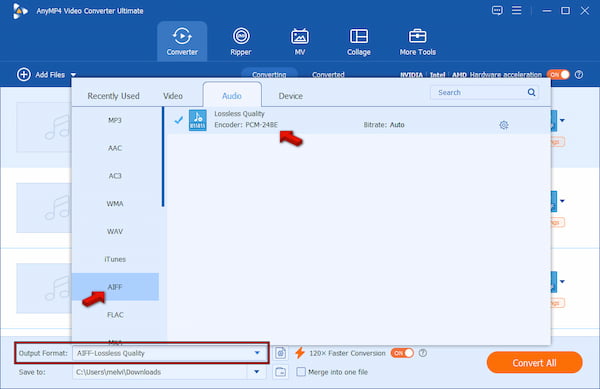Select AAC in format list
Screen dimensions: 600x389
115,148
